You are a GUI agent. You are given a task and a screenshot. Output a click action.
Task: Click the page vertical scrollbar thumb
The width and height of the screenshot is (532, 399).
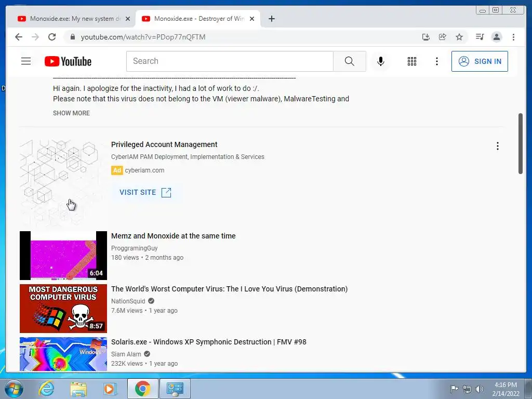[x=520, y=143]
